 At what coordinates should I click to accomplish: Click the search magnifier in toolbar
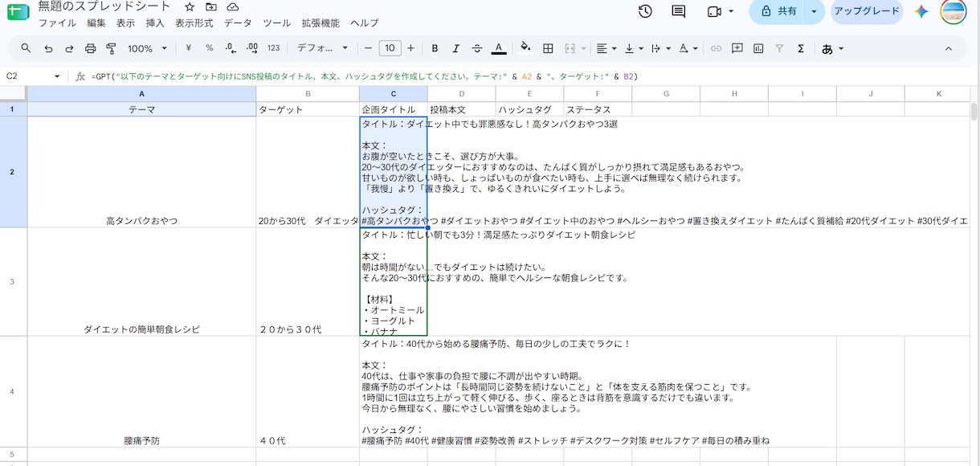click(x=26, y=48)
